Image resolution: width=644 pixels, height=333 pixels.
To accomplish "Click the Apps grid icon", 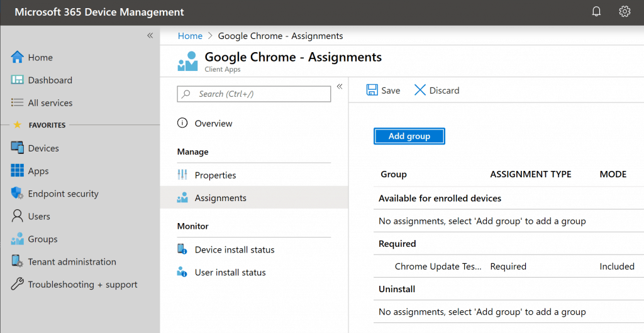I will click(x=17, y=171).
